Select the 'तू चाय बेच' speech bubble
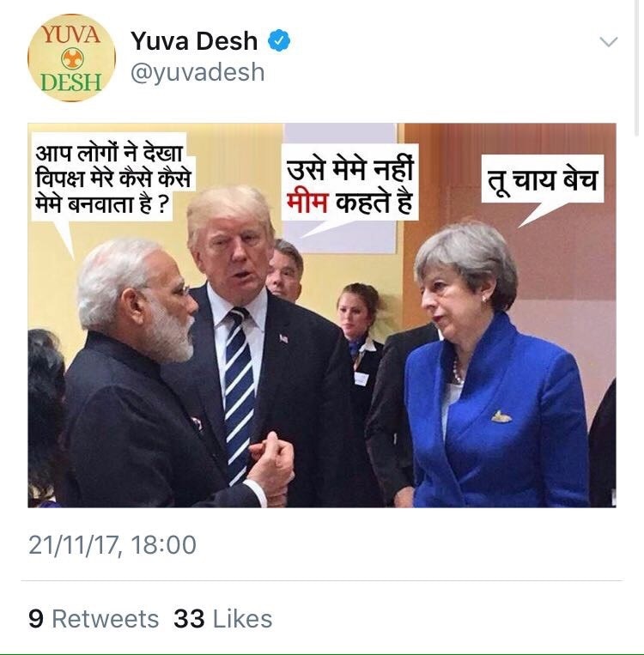Image resolution: width=644 pixels, height=655 pixels. click(x=543, y=180)
